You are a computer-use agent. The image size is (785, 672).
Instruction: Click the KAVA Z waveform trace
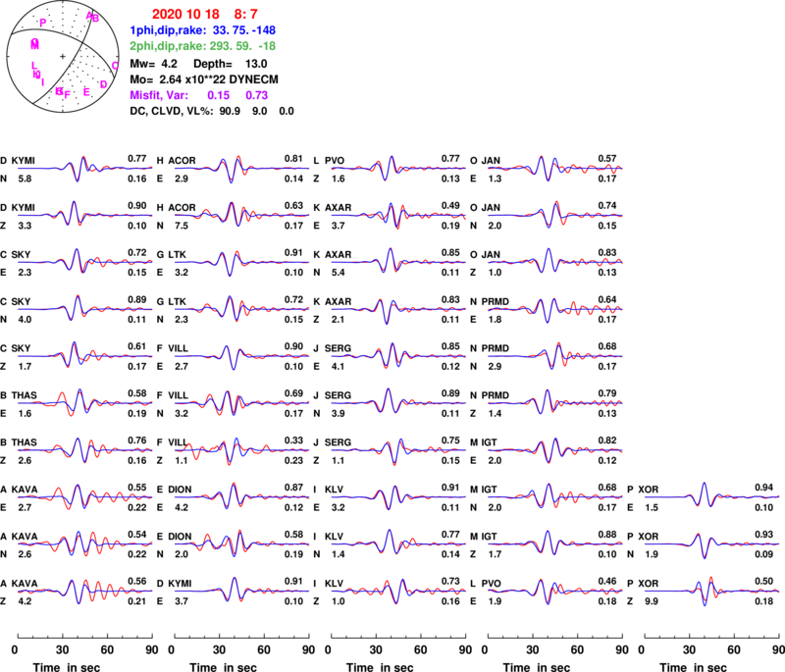coord(85,591)
